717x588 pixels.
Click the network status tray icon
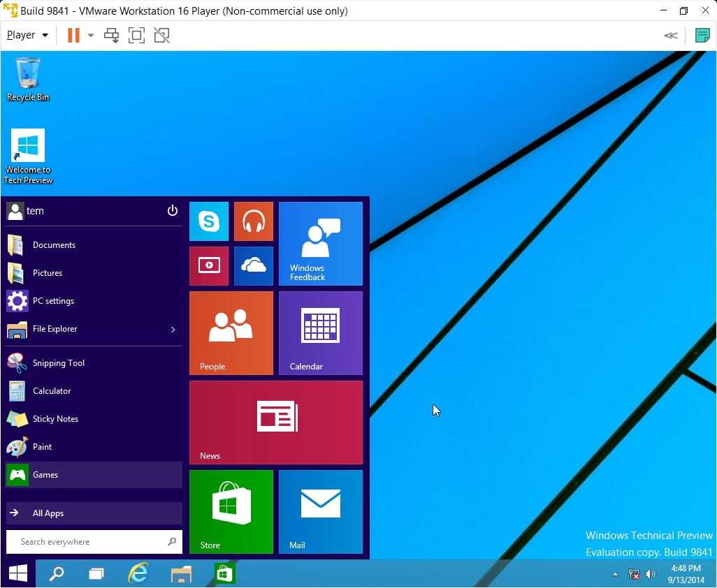point(633,574)
